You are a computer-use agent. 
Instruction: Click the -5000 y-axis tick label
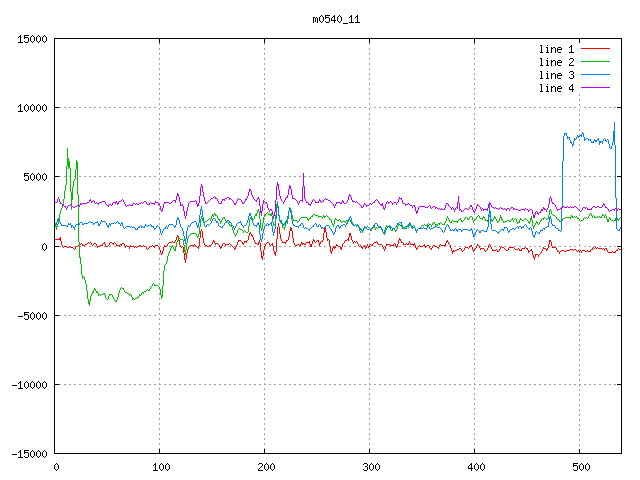click(x=32, y=315)
